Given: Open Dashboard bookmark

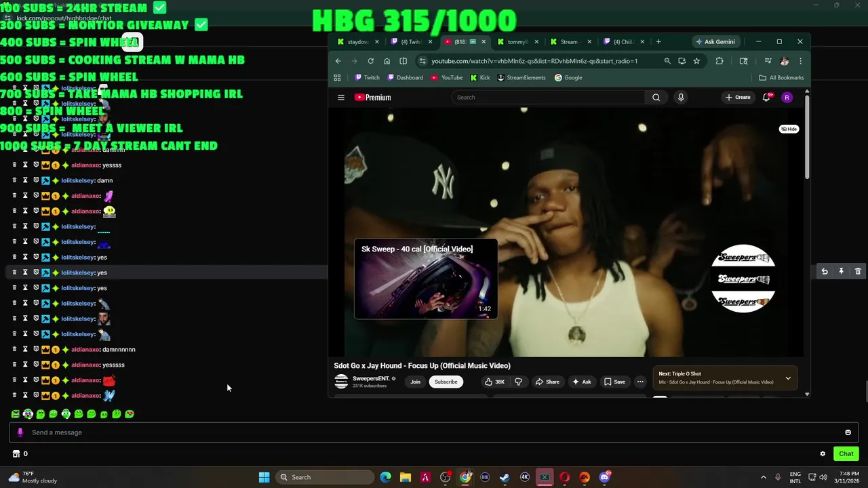Looking at the screenshot, I should tap(404, 78).
